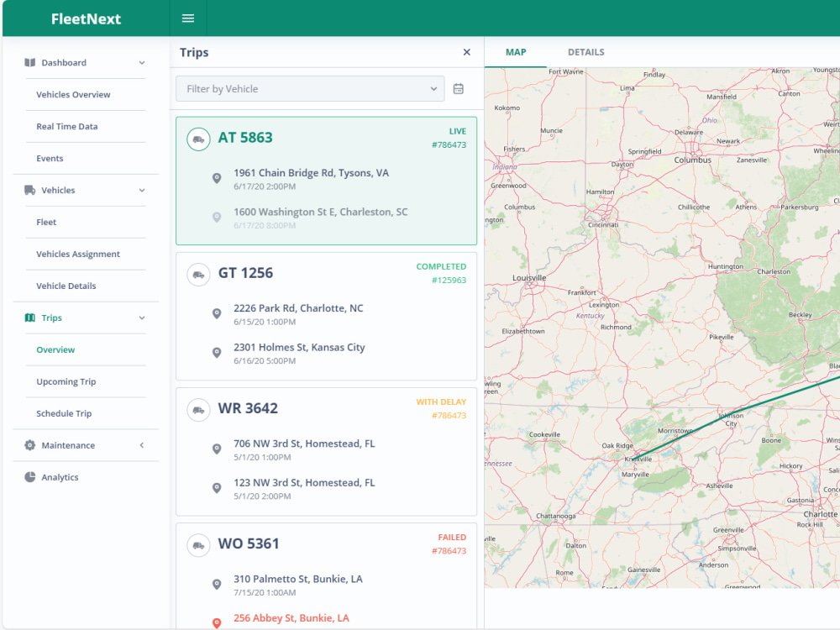Click destination pin for 2301 Holmes St

[x=217, y=353]
